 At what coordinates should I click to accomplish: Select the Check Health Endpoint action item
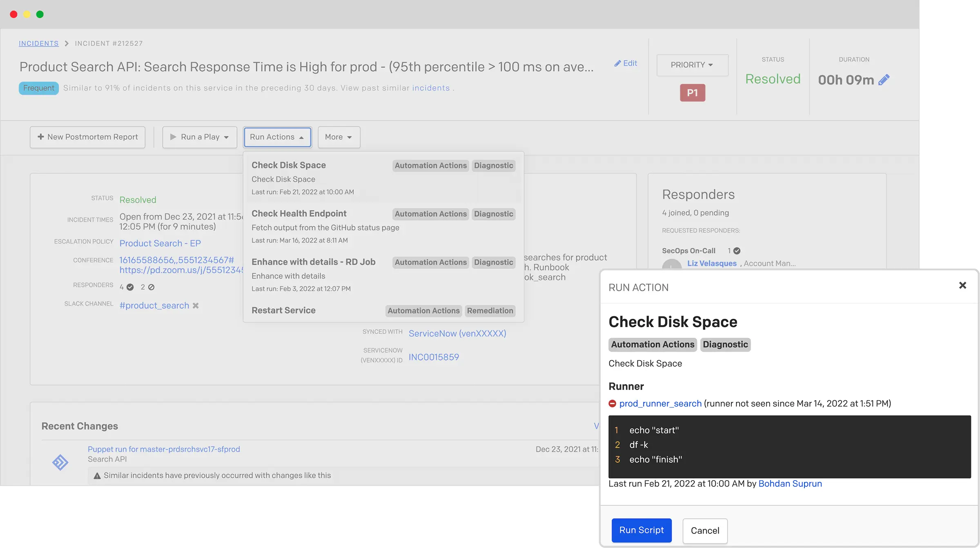tap(299, 214)
